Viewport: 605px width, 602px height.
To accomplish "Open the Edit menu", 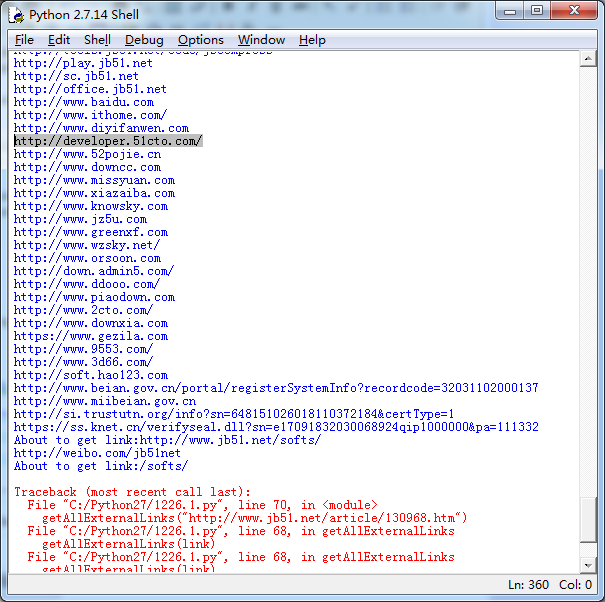I will click(x=59, y=40).
